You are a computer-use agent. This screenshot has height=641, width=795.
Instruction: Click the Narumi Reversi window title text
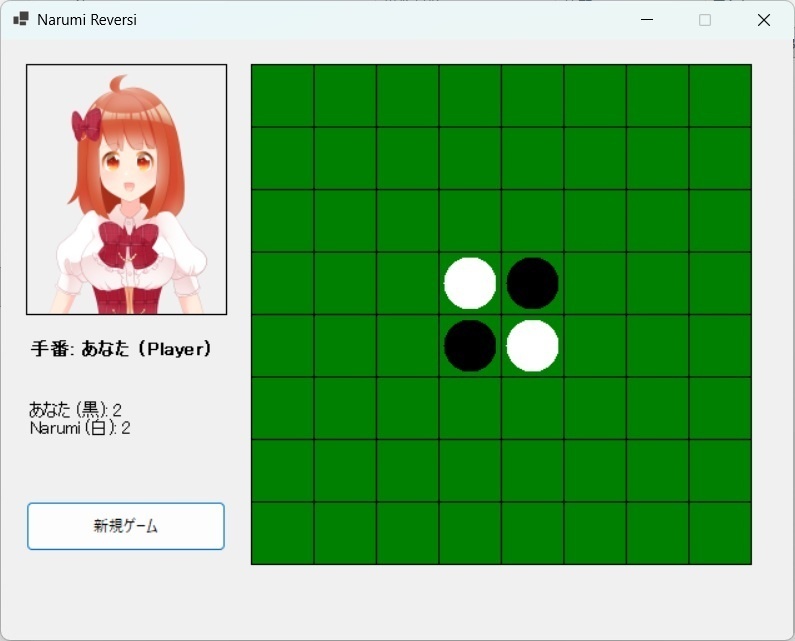coord(87,20)
